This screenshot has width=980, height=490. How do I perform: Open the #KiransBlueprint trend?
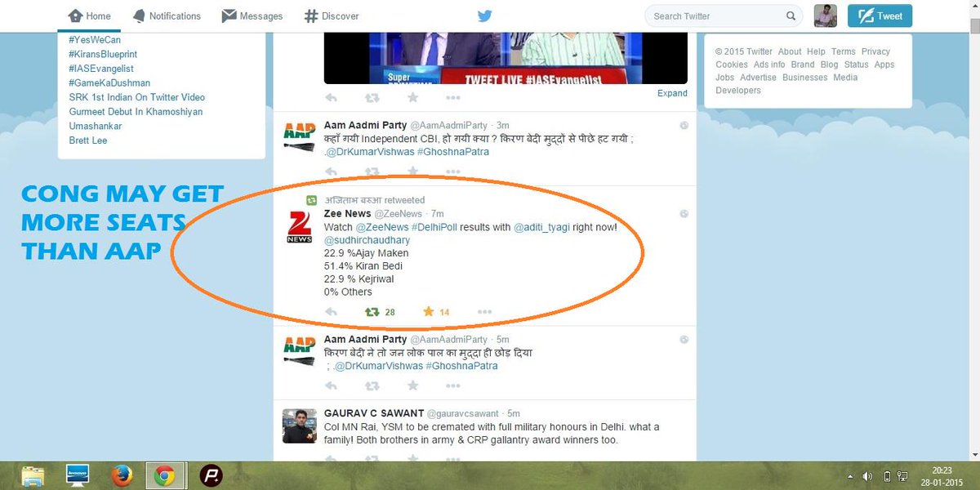tap(103, 54)
